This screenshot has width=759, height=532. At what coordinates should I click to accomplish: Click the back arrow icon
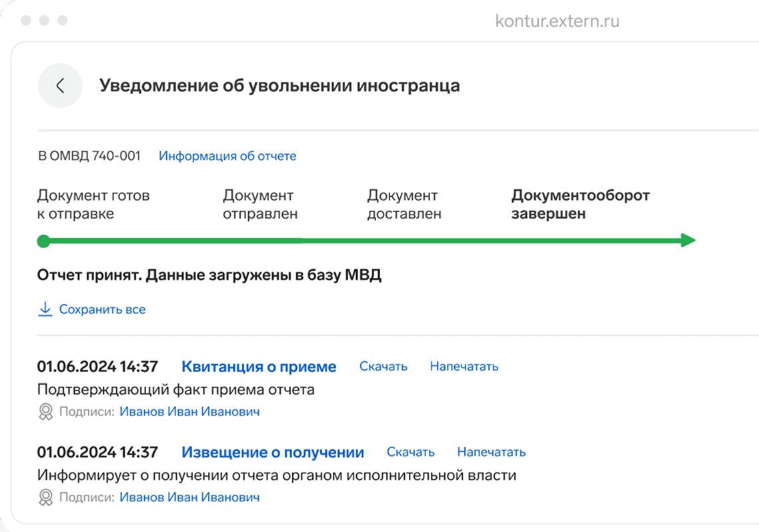coord(60,85)
